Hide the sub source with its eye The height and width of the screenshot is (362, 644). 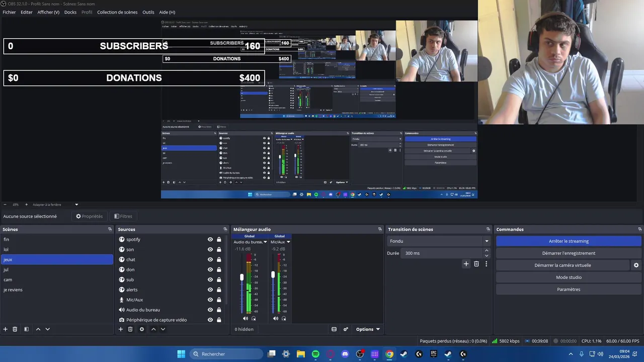[x=210, y=280]
